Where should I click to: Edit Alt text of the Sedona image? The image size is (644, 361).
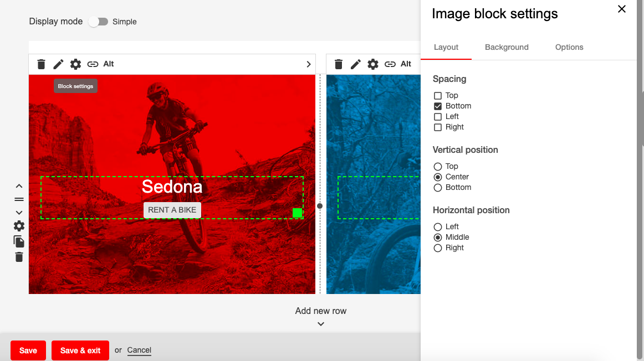point(109,64)
